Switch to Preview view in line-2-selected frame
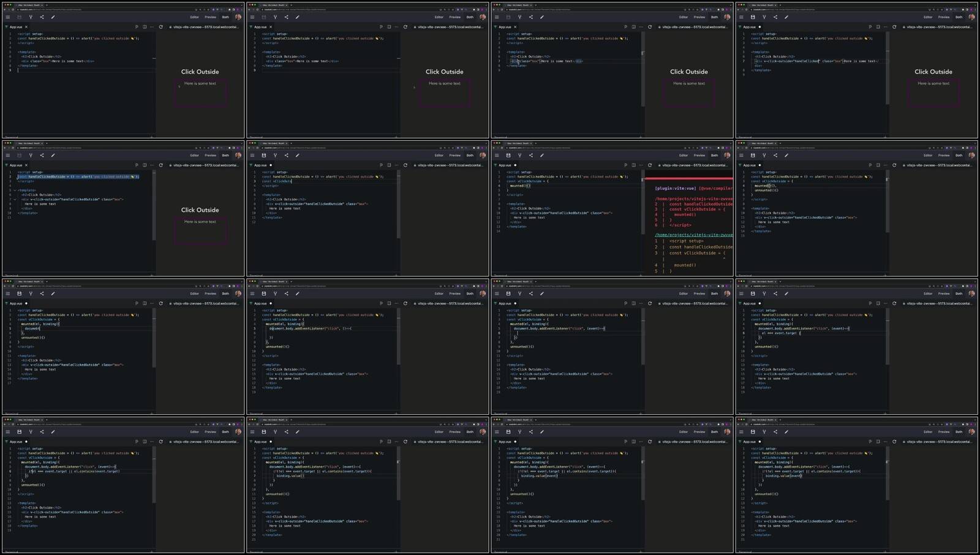Viewport: 980px width, 555px height. (x=211, y=156)
